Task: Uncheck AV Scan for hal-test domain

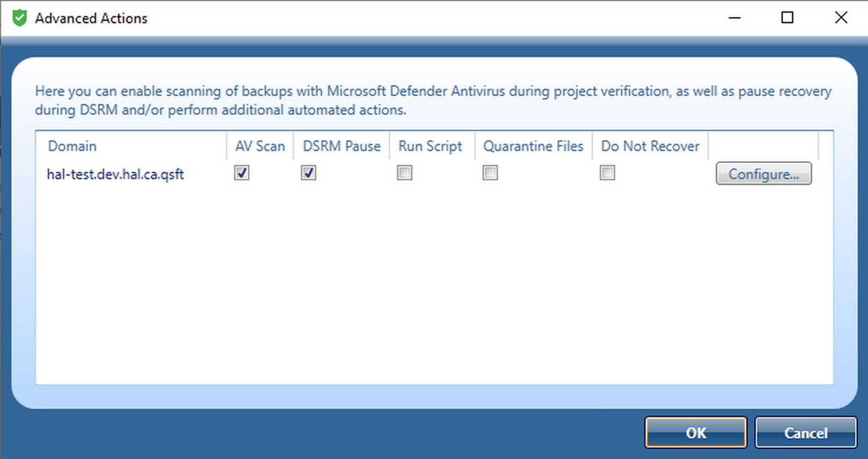Action: 242,173
